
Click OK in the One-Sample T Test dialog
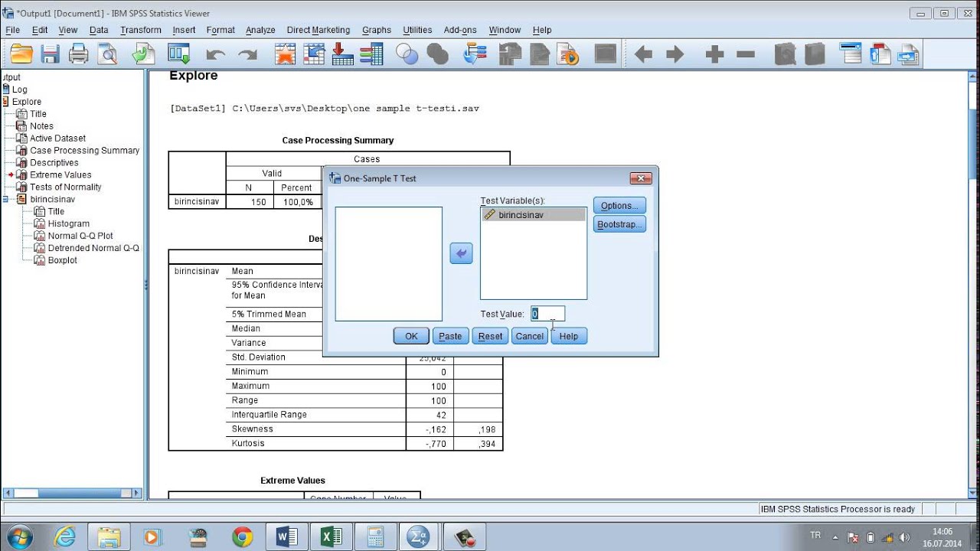click(x=411, y=336)
